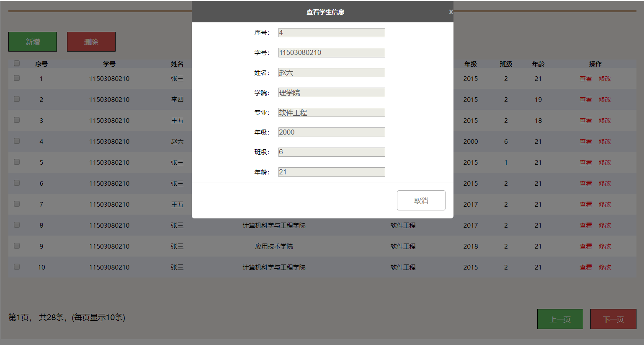
Task: Check the checkbox for row 5
Action: [x=17, y=162]
